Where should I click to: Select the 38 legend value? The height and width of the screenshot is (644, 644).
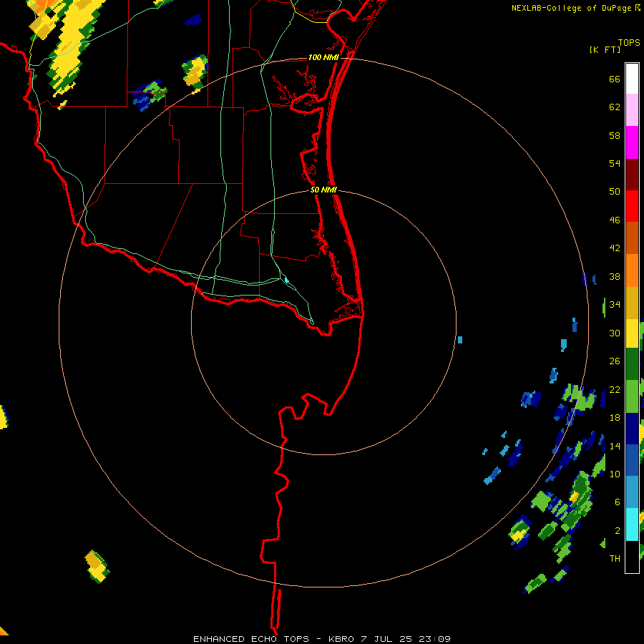pos(615,277)
